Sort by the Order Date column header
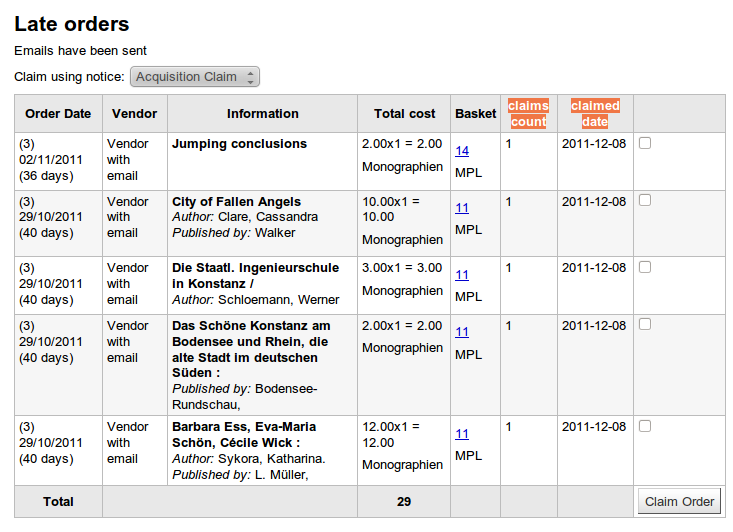This screenshot has width=733, height=532. click(x=58, y=114)
